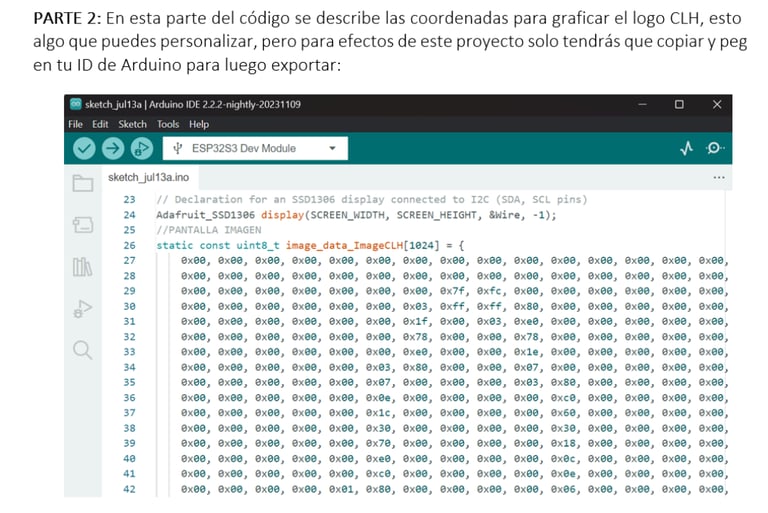Screen dimensions: 768x513
Task: Click the Upload arrow button
Action: pyautogui.click(x=113, y=148)
